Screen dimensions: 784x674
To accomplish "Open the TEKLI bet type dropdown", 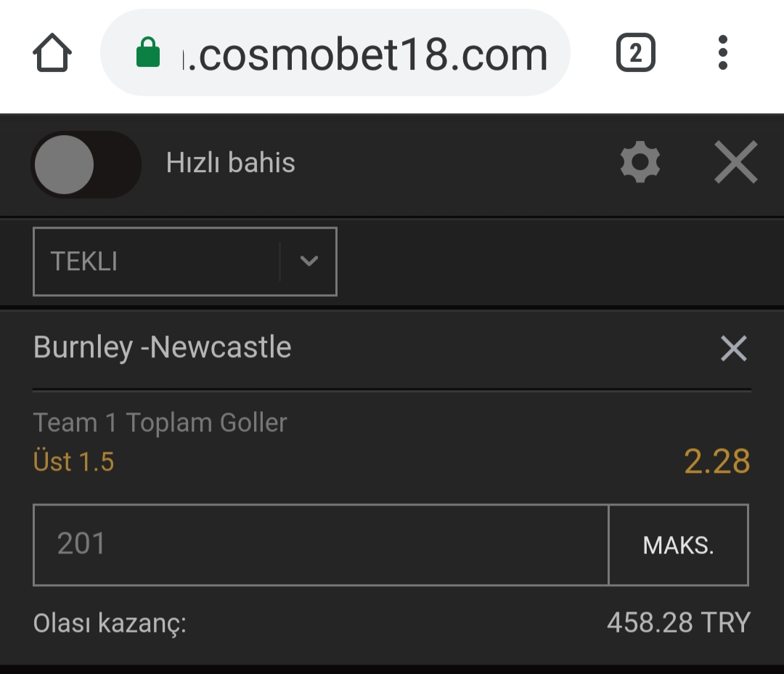I will [185, 261].
